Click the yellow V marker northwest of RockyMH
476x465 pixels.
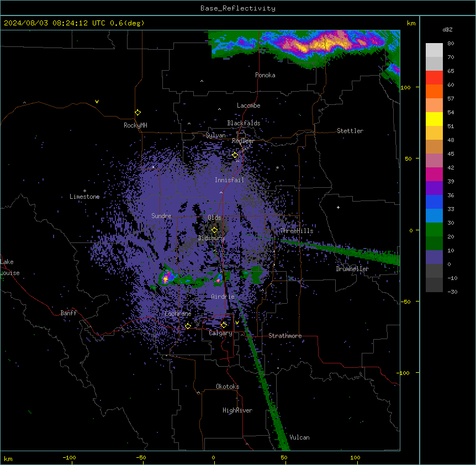click(97, 102)
